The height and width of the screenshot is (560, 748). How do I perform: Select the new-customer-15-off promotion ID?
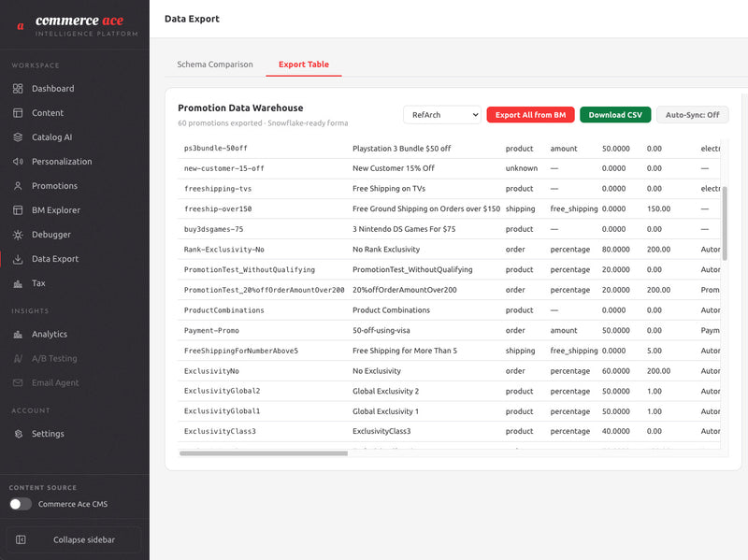coord(223,168)
